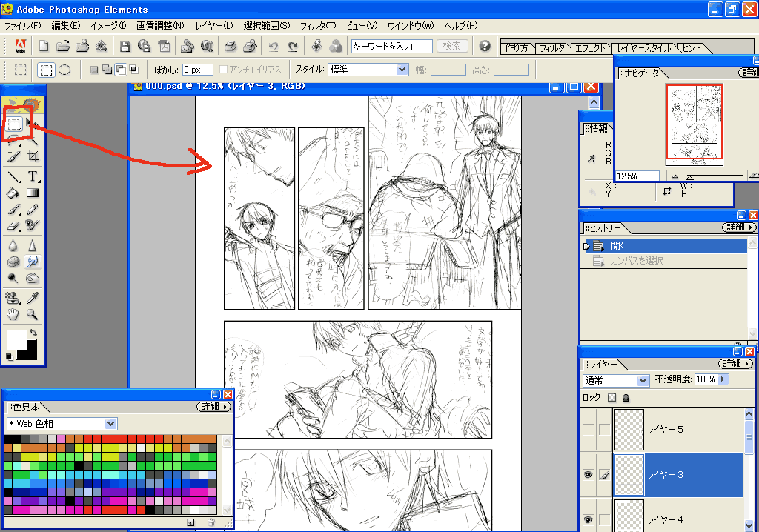Select the Dodge tool
This screenshot has width=759, height=532.
pyautogui.click(x=13, y=279)
